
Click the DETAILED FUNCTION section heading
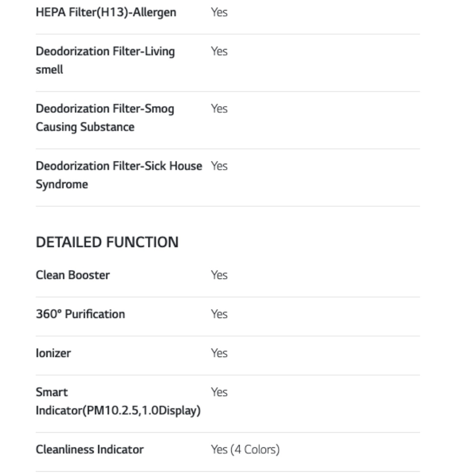[x=107, y=242]
